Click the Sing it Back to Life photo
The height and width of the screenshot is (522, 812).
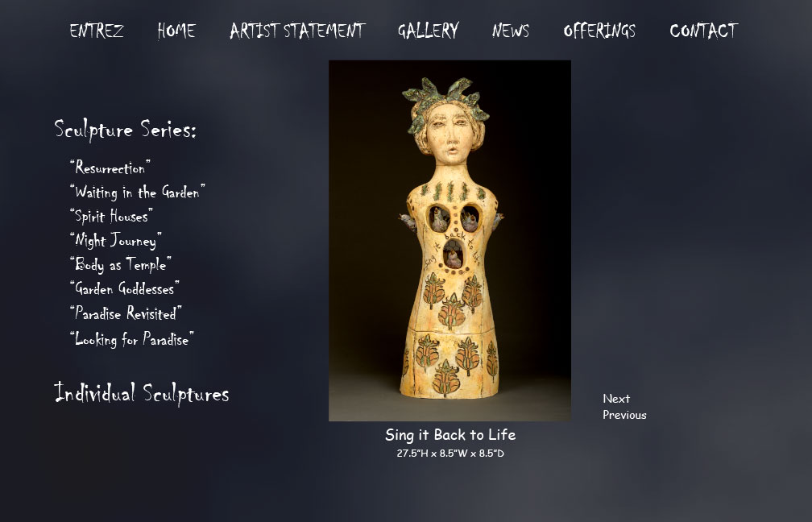450,241
